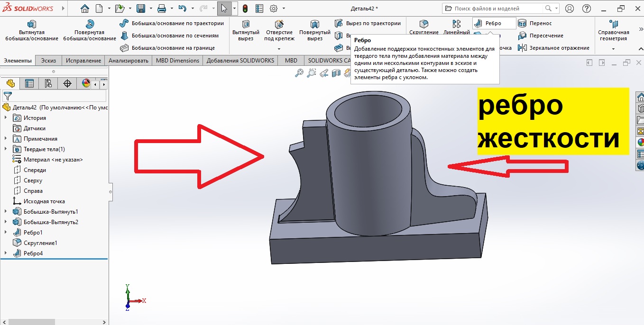Switch to the Эскиз tab
The height and width of the screenshot is (325, 644).
pyautogui.click(x=48, y=61)
